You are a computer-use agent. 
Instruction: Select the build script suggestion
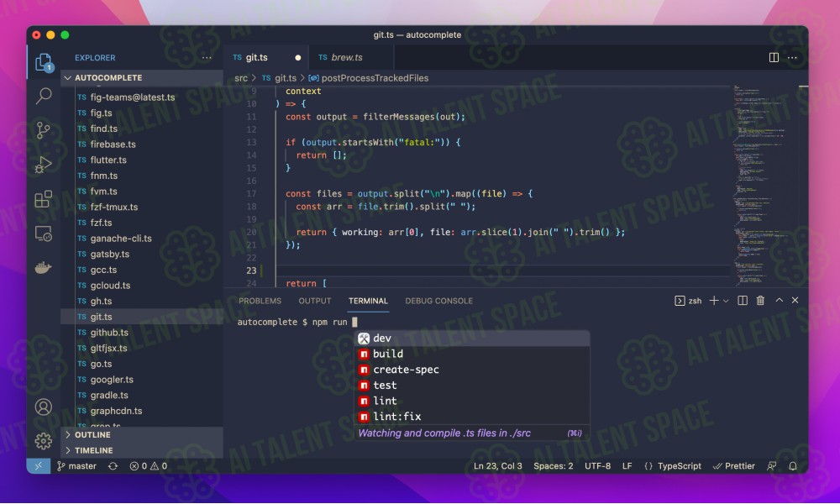click(472, 354)
